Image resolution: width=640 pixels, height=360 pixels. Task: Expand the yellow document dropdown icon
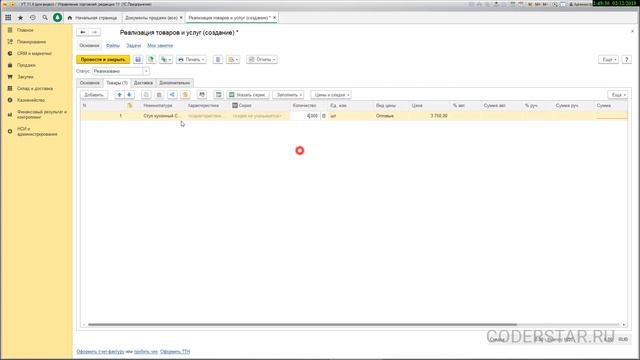point(233,60)
